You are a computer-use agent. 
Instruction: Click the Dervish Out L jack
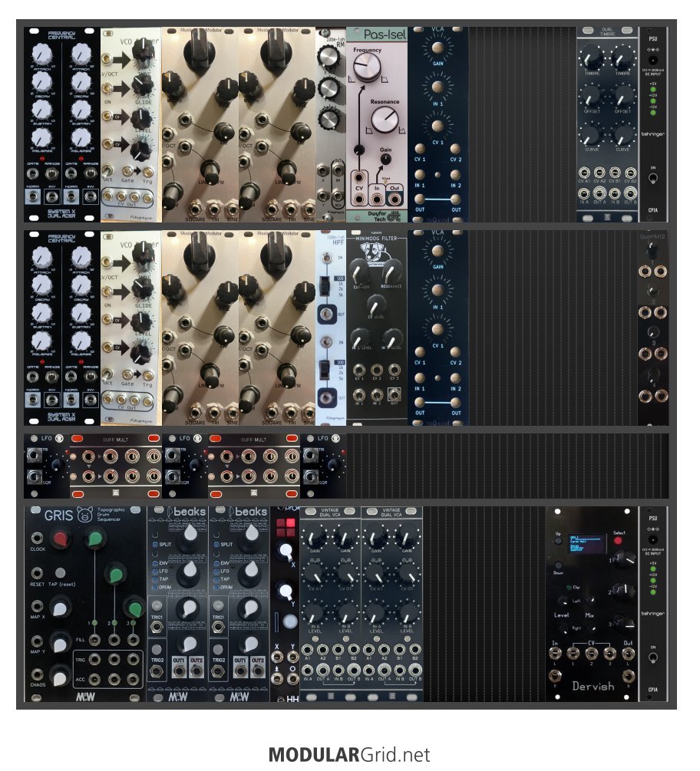point(628,654)
